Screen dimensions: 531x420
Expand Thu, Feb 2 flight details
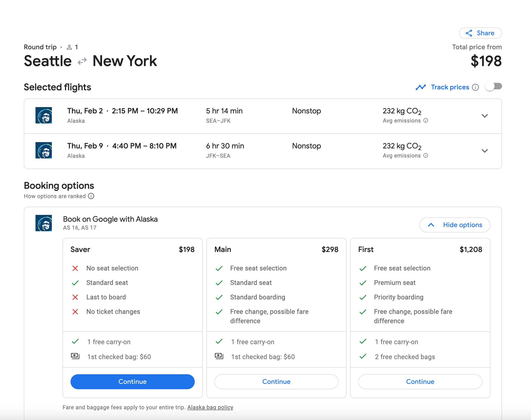coord(485,116)
